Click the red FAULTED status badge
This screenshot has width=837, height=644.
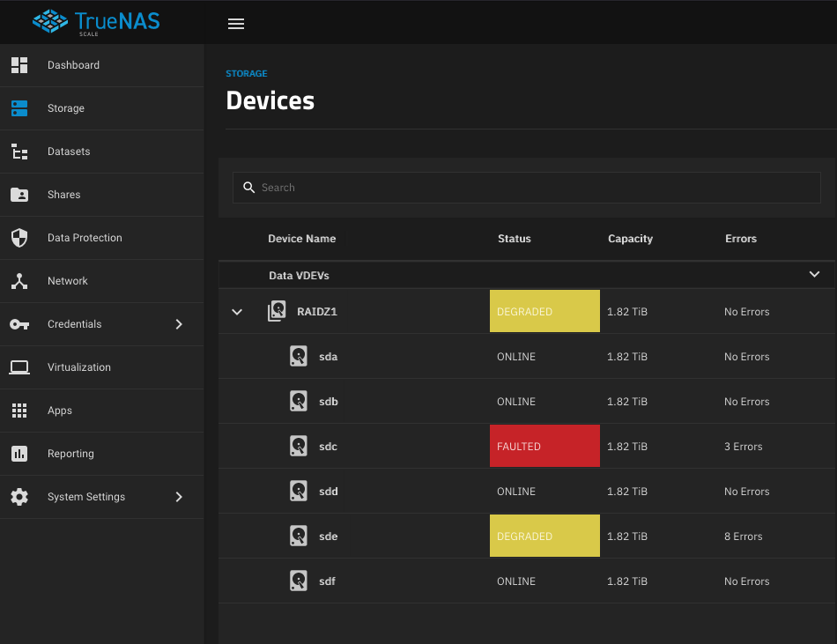coord(544,446)
